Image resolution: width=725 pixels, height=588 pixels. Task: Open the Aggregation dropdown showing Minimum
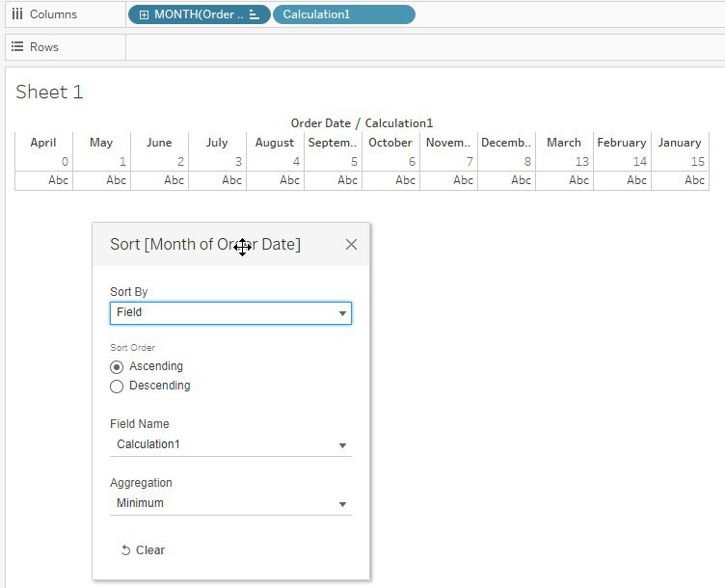(x=230, y=503)
